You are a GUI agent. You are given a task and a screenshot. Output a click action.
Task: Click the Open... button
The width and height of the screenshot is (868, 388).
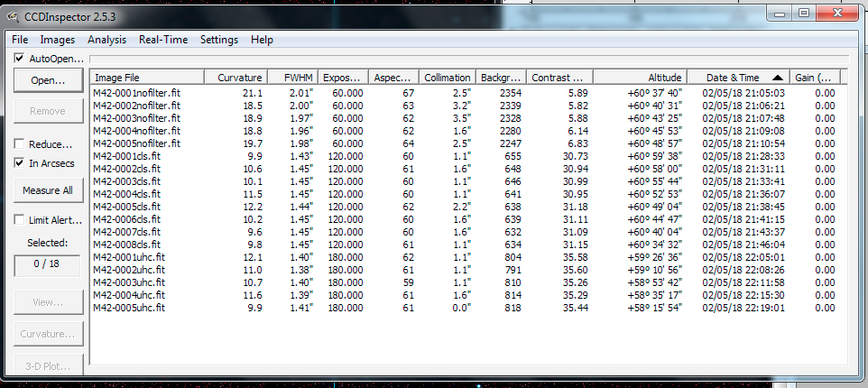[x=48, y=81]
